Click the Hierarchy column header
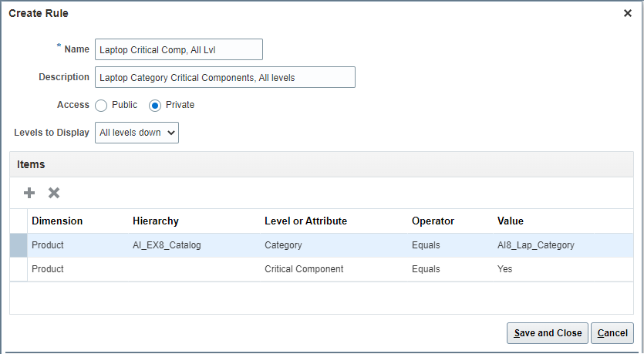Viewport: 644px width, 354px height. [x=156, y=221]
